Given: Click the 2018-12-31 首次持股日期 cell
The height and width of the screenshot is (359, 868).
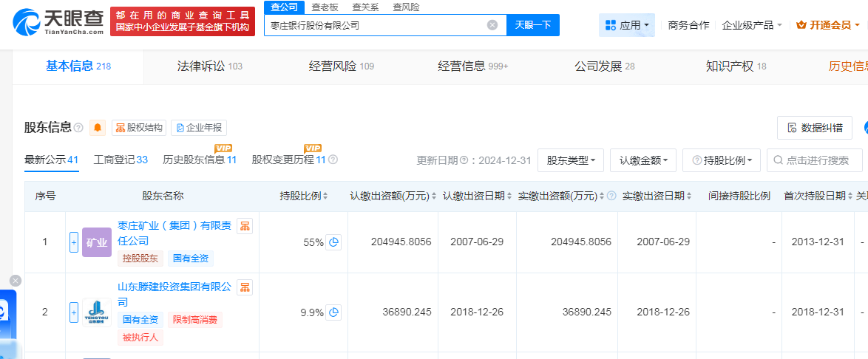Looking at the screenshot, I should coord(818,312).
